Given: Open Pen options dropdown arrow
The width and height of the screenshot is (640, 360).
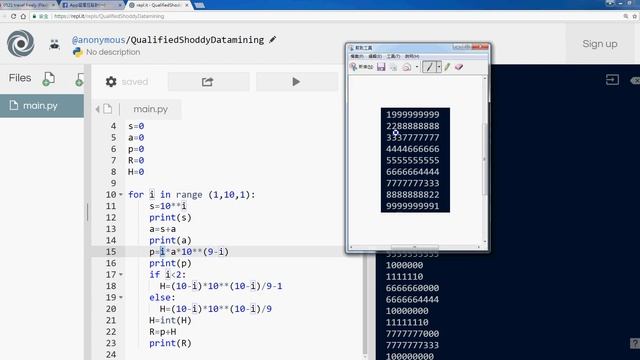Looking at the screenshot, I should click(x=439, y=67).
